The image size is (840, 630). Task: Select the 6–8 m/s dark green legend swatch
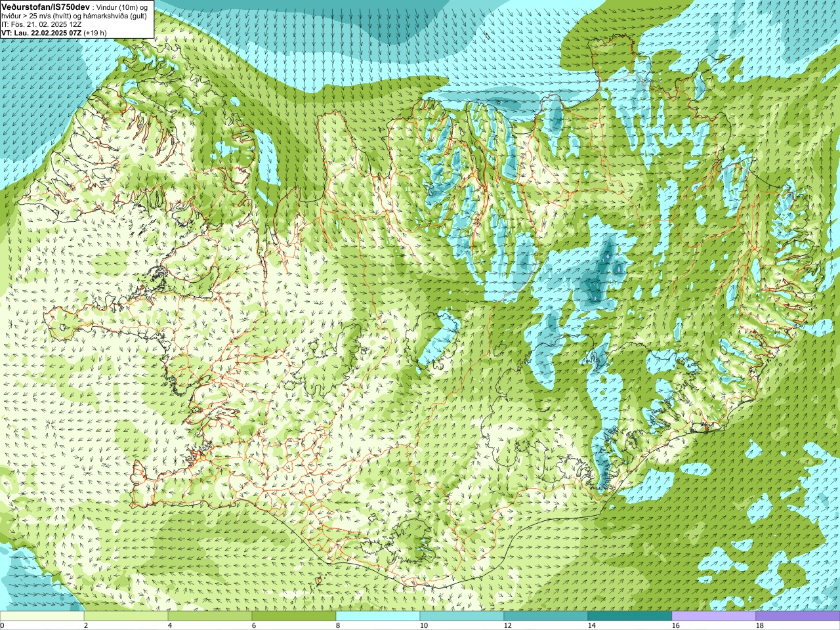[294, 616]
